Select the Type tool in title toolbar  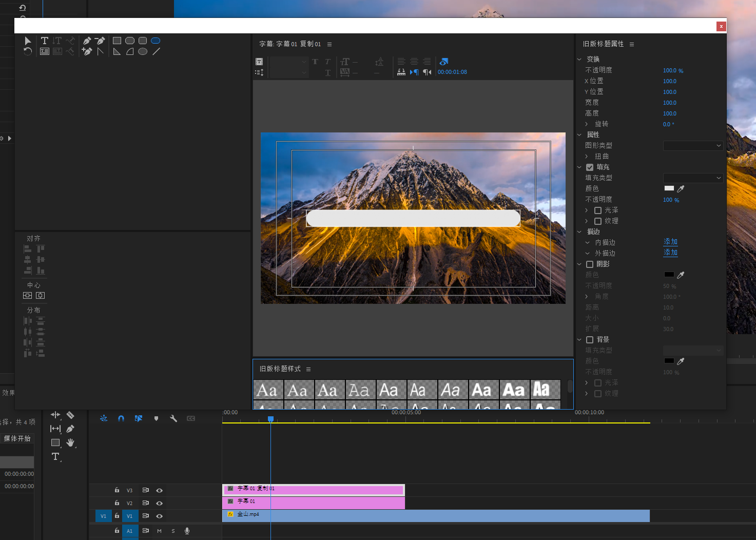pyautogui.click(x=45, y=41)
